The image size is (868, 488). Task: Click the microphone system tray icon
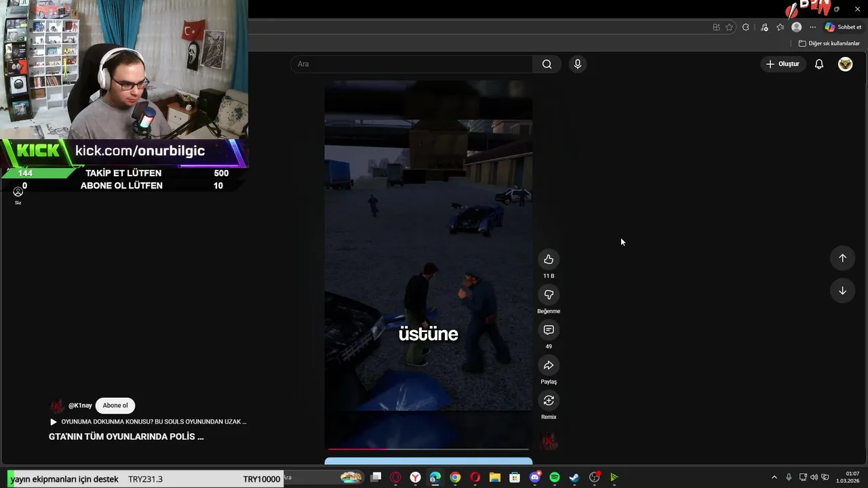[788, 477]
